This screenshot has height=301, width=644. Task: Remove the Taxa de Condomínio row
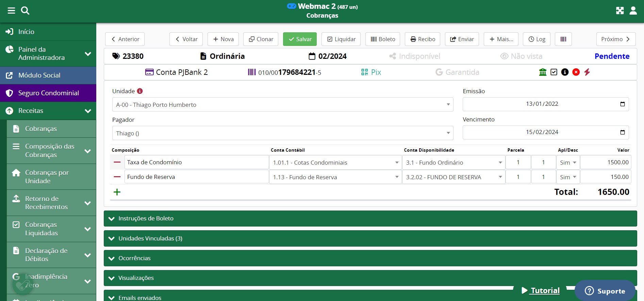click(117, 162)
